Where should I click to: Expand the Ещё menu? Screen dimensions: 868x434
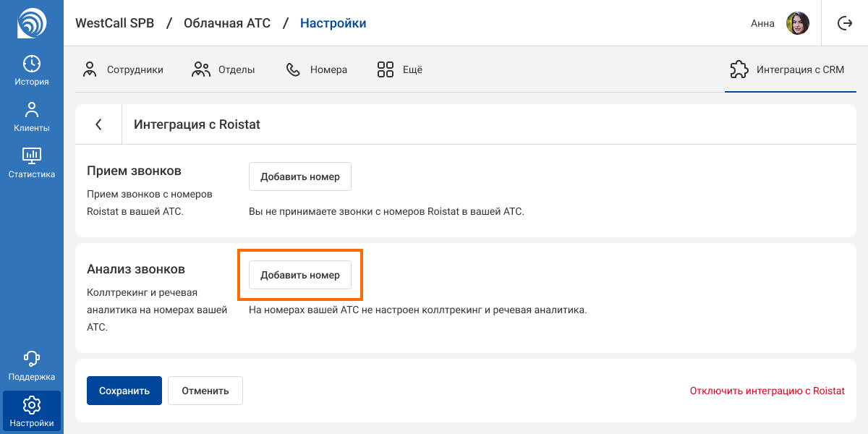pyautogui.click(x=400, y=70)
